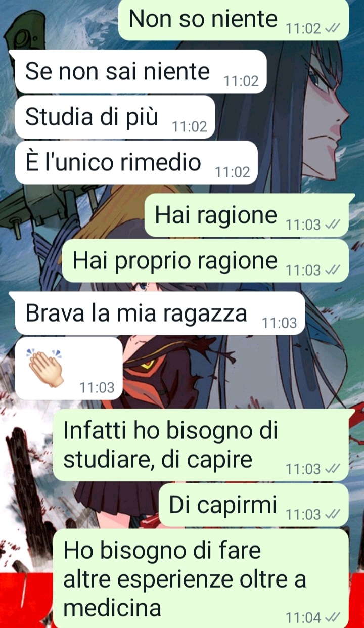
Task: Tap the 11:02 timestamp on "Studia di più"
Action: [x=190, y=127]
